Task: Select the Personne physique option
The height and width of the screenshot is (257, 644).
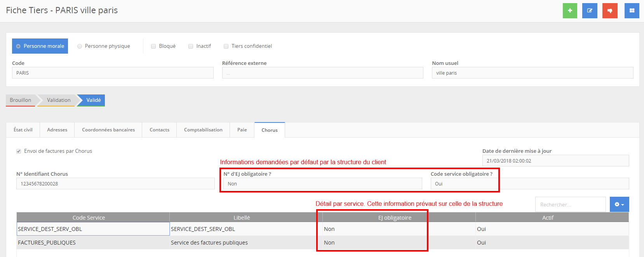Action: click(x=80, y=46)
